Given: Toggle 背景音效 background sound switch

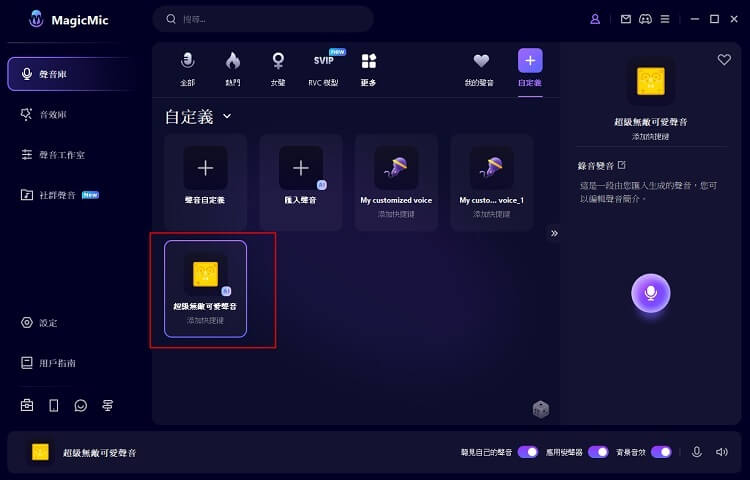Looking at the screenshot, I should click(x=662, y=452).
